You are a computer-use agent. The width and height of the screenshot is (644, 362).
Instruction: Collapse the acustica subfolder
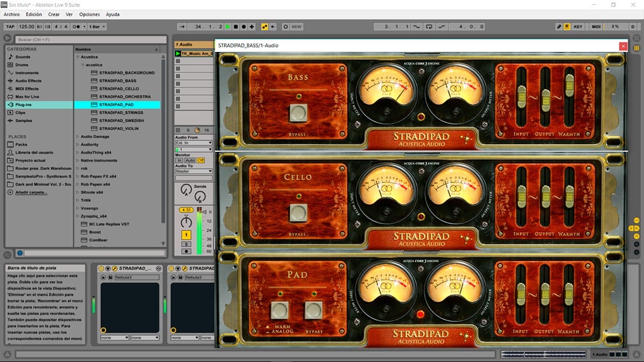(83, 65)
